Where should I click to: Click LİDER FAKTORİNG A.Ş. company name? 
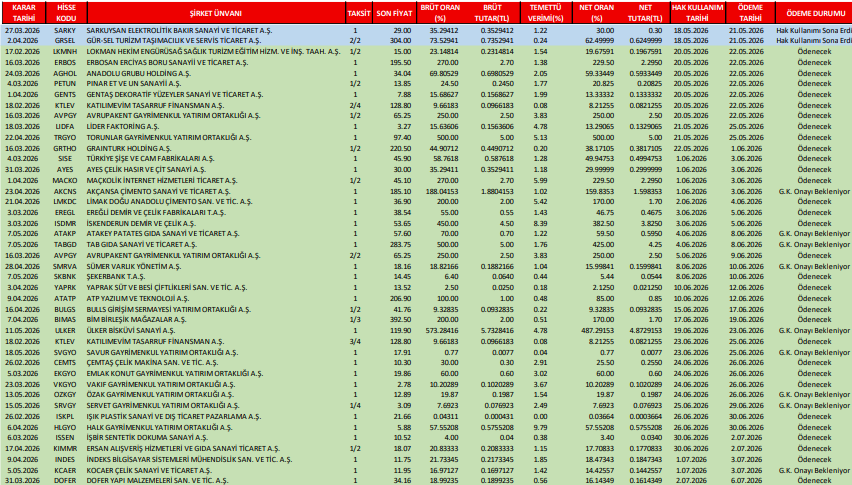pos(123,127)
